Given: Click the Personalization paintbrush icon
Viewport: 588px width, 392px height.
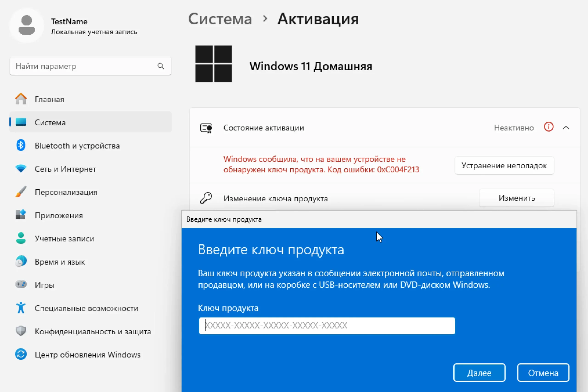Looking at the screenshot, I should (21, 192).
